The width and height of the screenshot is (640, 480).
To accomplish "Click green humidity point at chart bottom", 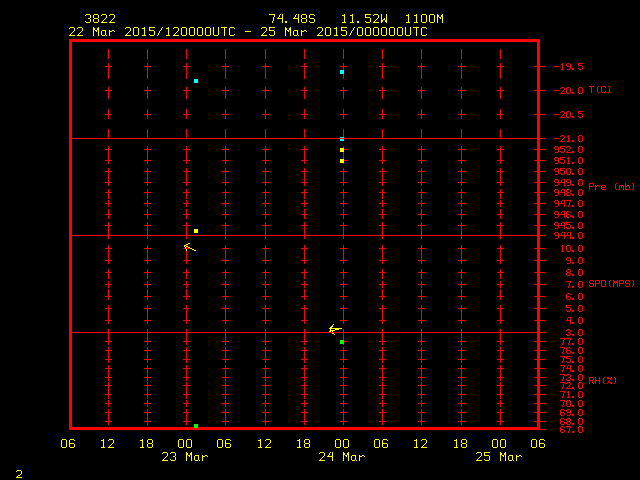I will pos(196,426).
